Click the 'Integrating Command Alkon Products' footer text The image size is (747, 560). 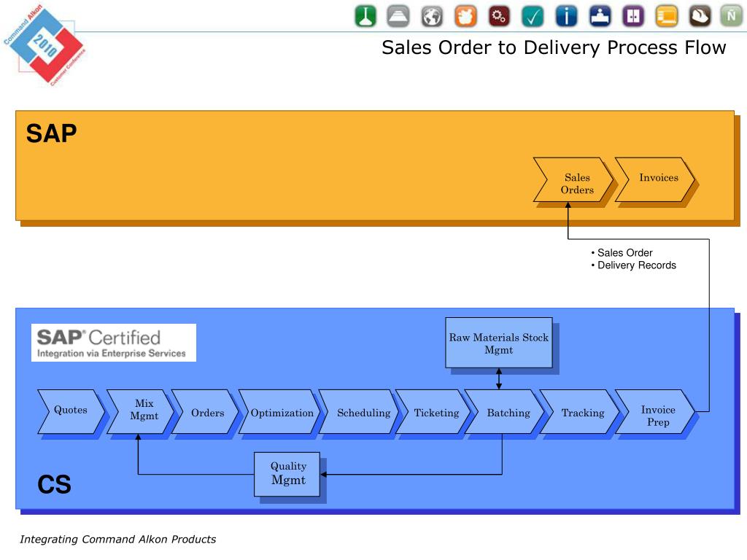[x=117, y=539]
